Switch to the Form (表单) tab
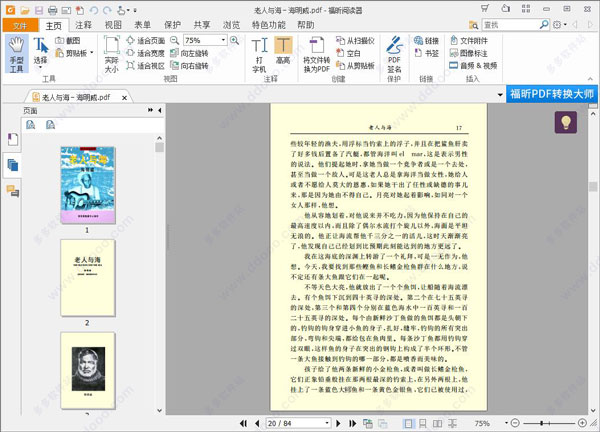Screen dimensions: 600x432 [x=142, y=25]
